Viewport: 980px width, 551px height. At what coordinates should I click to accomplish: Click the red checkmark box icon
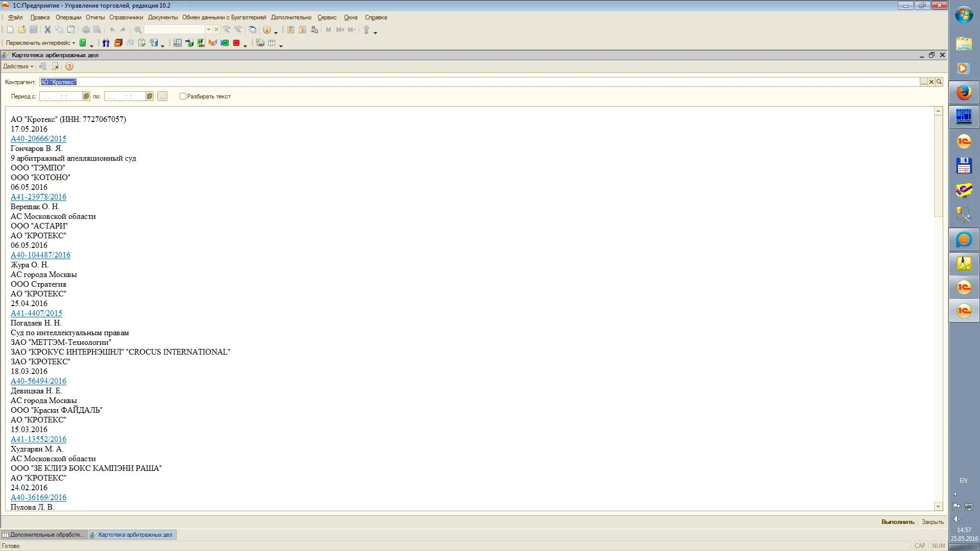[x=236, y=43]
